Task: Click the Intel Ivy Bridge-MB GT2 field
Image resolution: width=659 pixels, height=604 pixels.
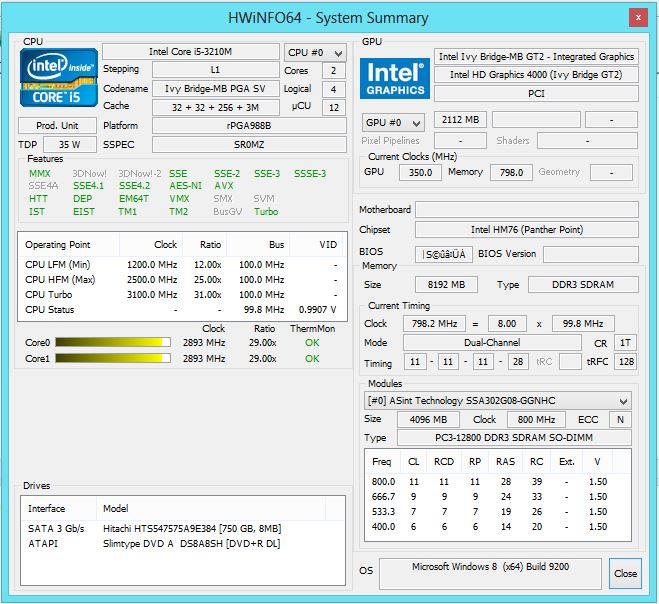Action: click(536, 56)
